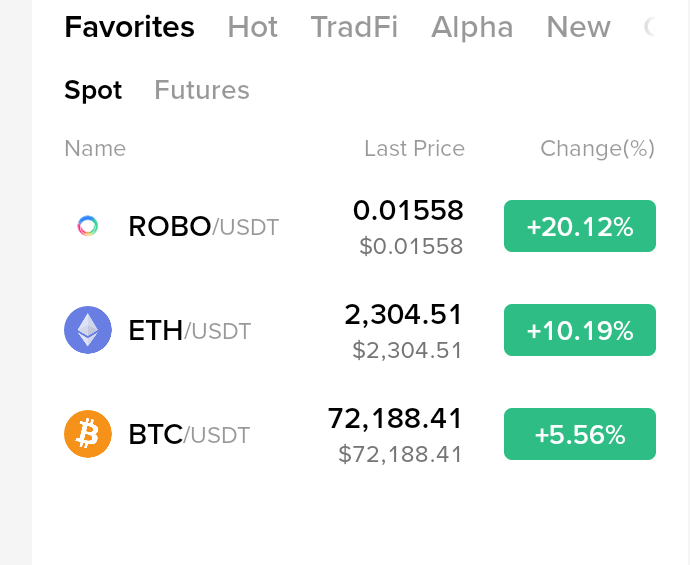690x565 pixels.
Task: Select the Spot sub-tab
Action: click(x=93, y=90)
